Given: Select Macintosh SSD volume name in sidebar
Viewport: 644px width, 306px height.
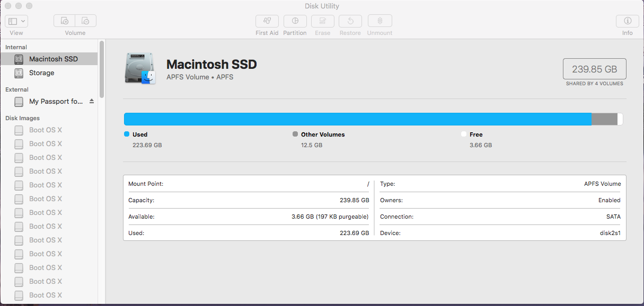Looking at the screenshot, I should pos(54,59).
